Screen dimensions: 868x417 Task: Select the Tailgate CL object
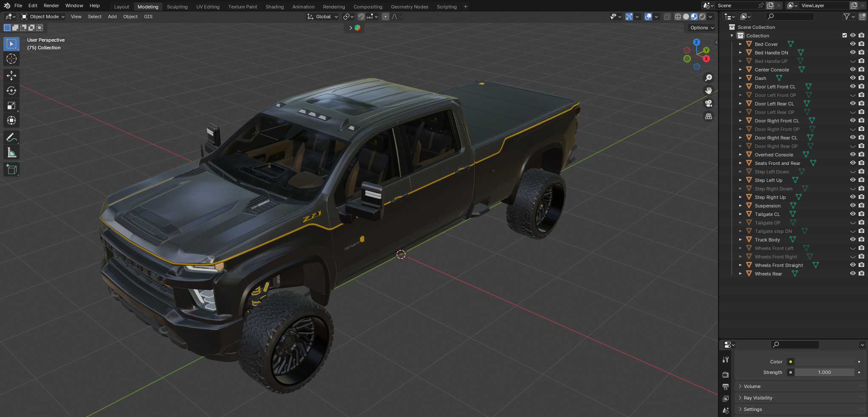pos(767,214)
